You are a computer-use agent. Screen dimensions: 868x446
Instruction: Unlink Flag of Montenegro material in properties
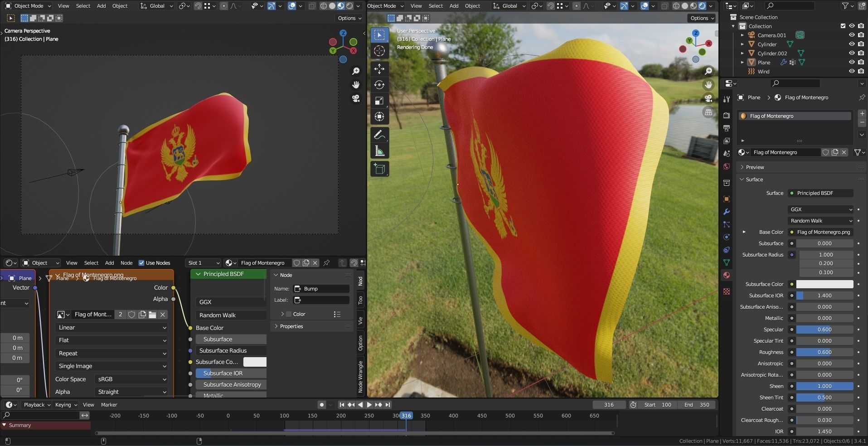coord(844,152)
